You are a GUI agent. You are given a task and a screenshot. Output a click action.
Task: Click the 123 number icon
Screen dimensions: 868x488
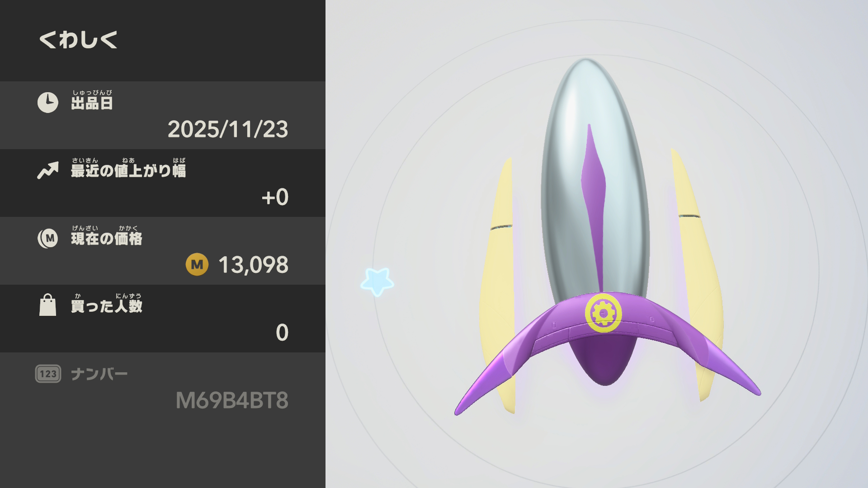click(48, 374)
